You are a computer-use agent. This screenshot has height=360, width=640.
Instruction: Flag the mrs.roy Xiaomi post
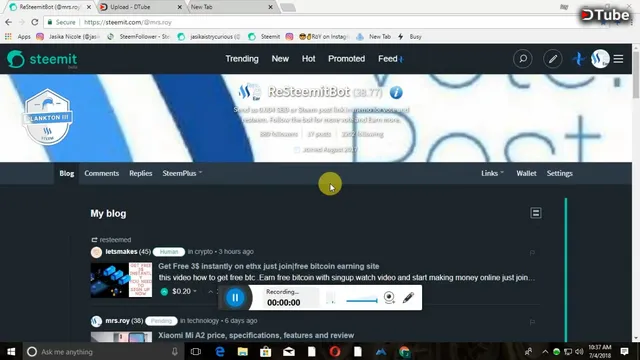point(532,322)
